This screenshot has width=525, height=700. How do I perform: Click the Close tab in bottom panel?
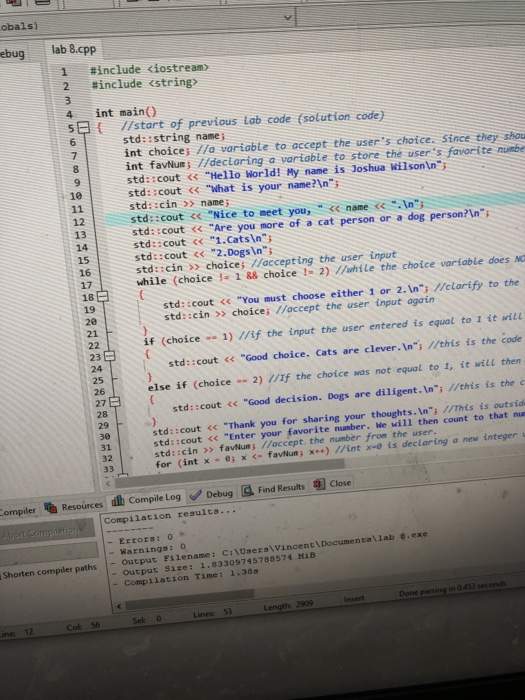click(x=333, y=483)
